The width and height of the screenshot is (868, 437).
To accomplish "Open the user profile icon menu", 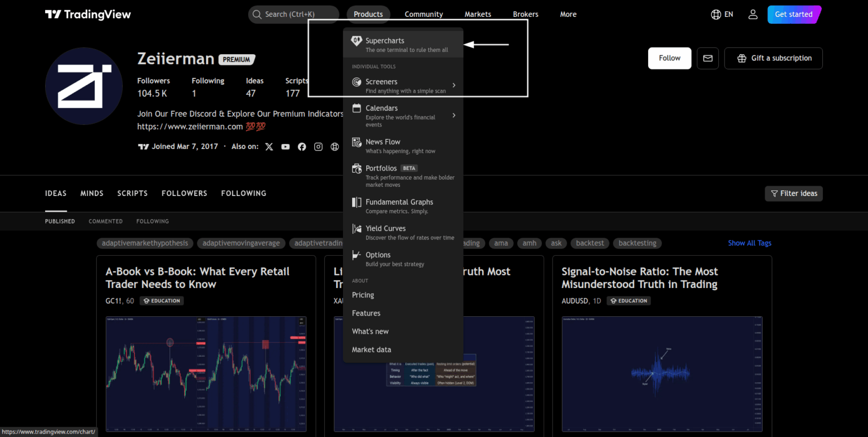I will 753,14.
